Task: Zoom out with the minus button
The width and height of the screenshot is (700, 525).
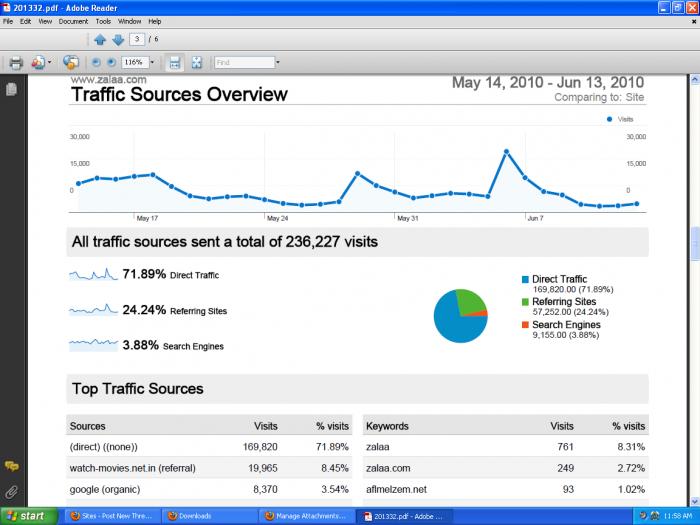Action: pos(96,62)
